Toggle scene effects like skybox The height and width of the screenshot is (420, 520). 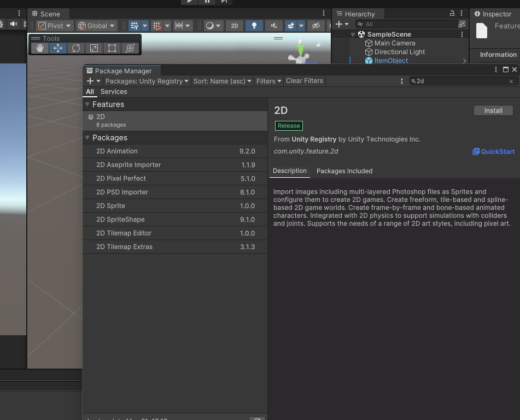point(291,26)
